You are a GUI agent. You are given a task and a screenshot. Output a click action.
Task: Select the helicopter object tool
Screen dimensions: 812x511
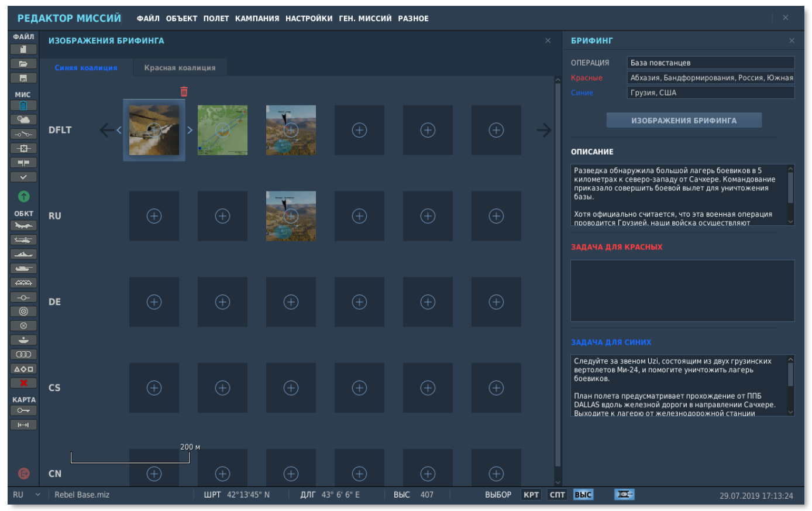click(23, 240)
